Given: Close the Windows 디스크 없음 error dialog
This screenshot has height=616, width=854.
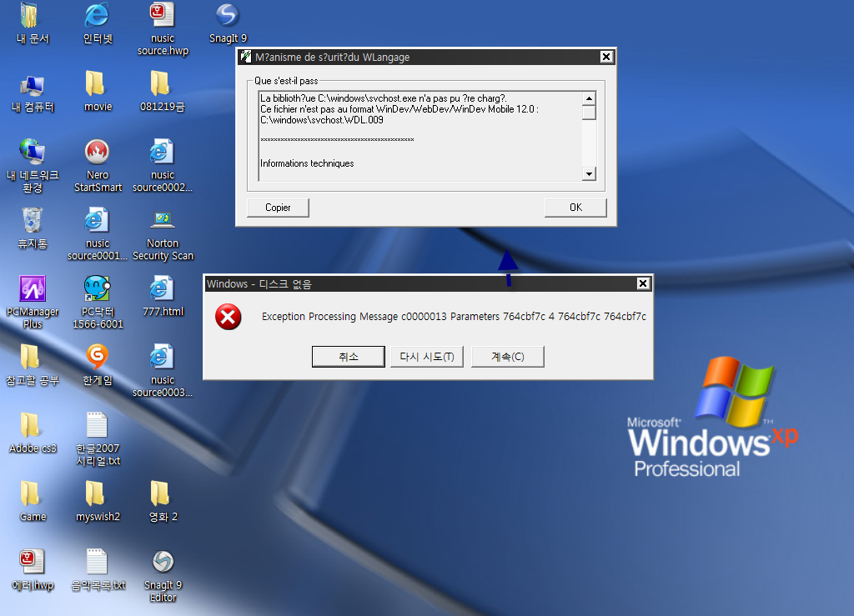Looking at the screenshot, I should (x=643, y=283).
